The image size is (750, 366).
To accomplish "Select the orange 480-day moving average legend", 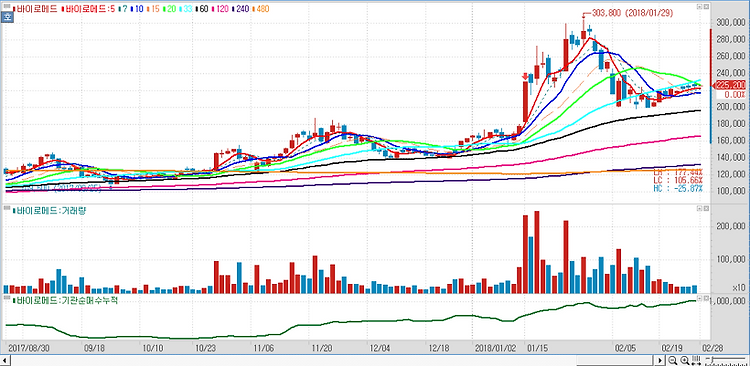I will [261, 9].
